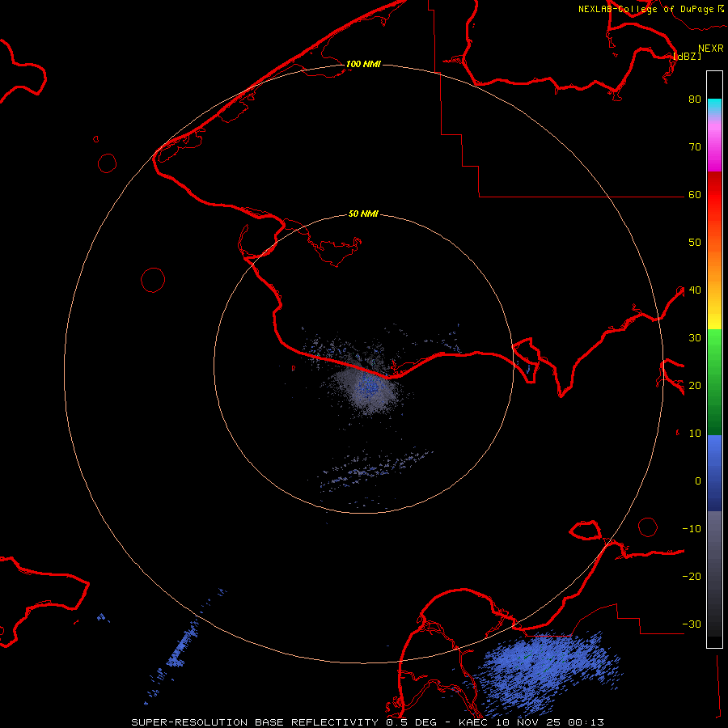Click the KAEC radar site identifier
This screenshot has width=728, height=728.
474,722
